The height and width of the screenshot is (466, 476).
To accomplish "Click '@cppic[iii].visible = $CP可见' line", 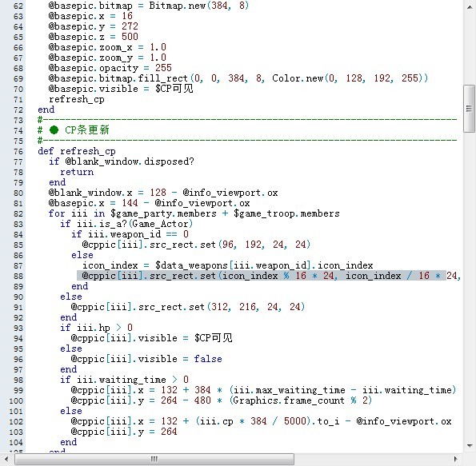I will coord(151,338).
